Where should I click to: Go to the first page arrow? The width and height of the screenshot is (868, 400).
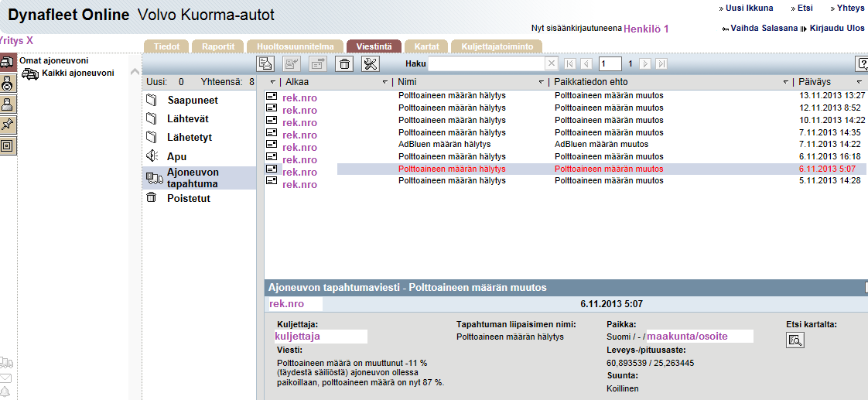pyautogui.click(x=571, y=63)
